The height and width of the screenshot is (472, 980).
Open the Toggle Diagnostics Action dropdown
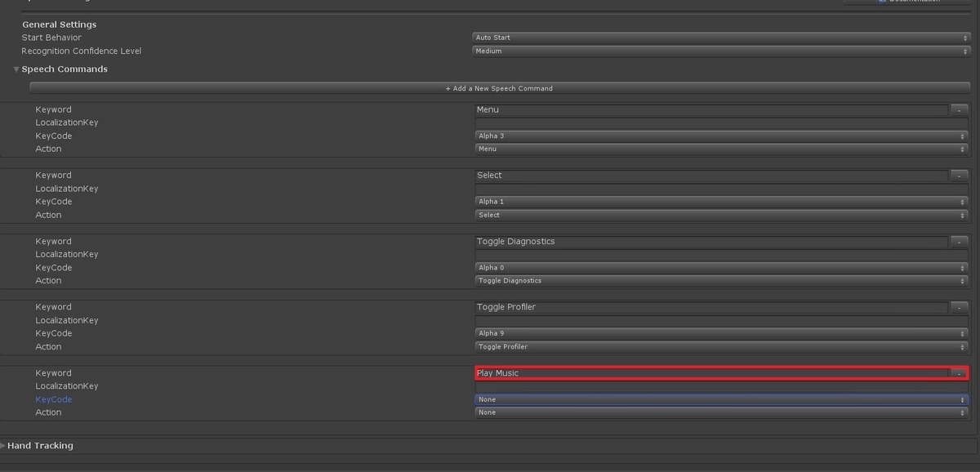[721, 280]
